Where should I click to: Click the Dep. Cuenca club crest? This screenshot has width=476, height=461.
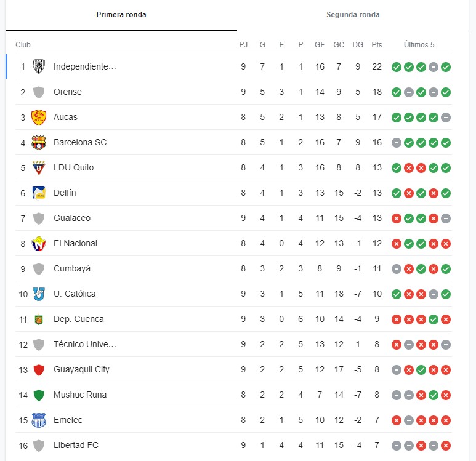pyautogui.click(x=39, y=319)
